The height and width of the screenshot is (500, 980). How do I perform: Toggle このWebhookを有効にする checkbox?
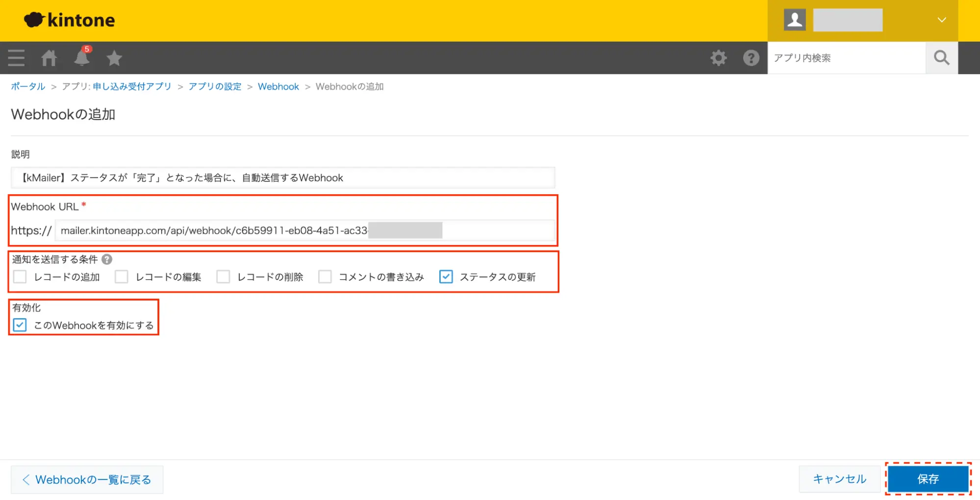(20, 325)
